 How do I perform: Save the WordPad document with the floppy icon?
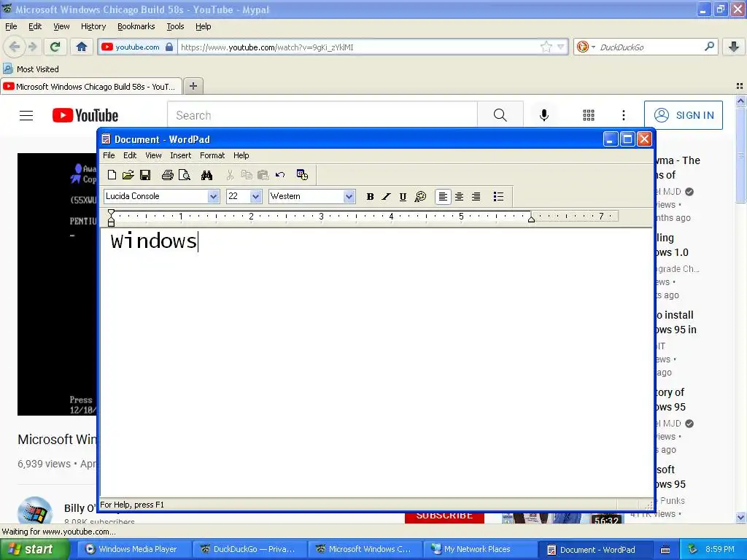(x=145, y=175)
